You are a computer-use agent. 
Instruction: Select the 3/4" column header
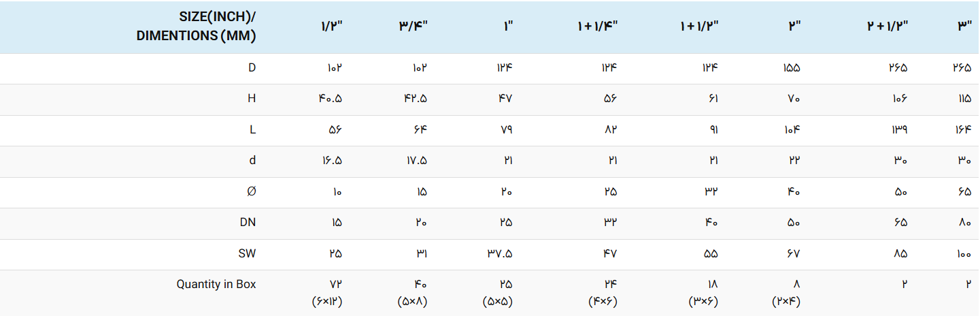click(x=413, y=27)
